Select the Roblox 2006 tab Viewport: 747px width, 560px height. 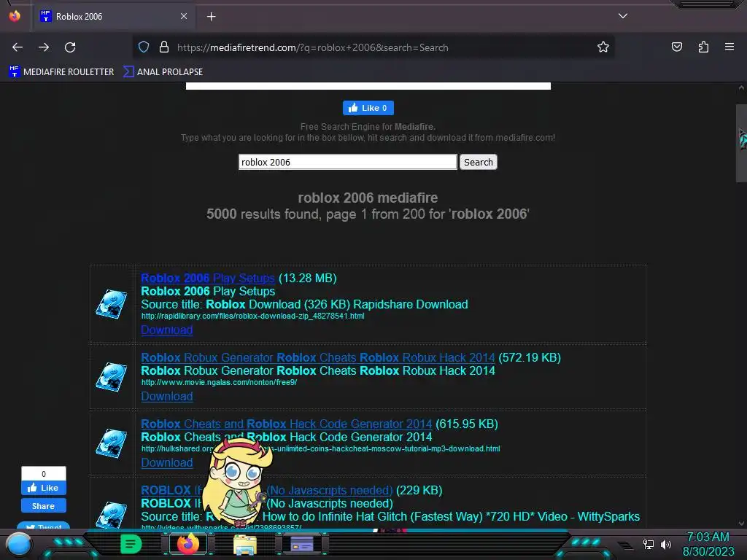[114, 17]
